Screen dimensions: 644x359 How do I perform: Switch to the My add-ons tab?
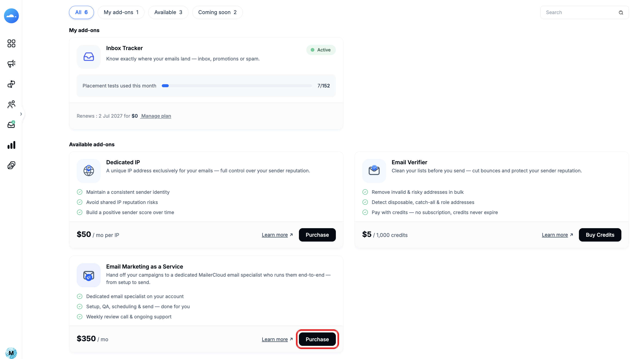pyautogui.click(x=121, y=12)
